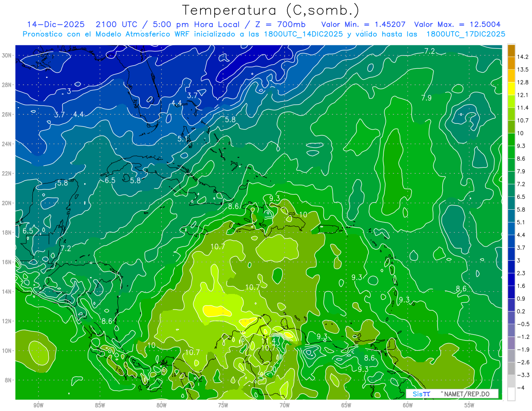The height and width of the screenshot is (411, 532).
Task: Click '1800UTC_17DIC2025' valid-until time text
Action: click(465, 34)
